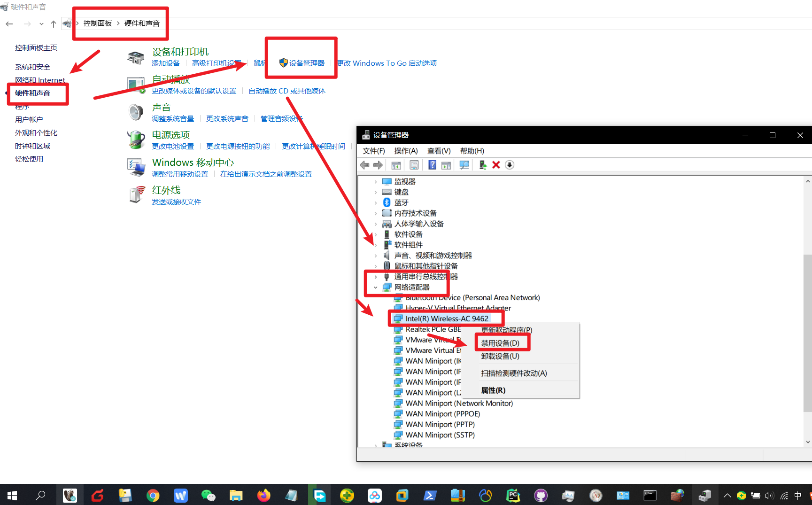Open PyCharm from the taskbar
The width and height of the screenshot is (812, 505).
pyautogui.click(x=513, y=495)
